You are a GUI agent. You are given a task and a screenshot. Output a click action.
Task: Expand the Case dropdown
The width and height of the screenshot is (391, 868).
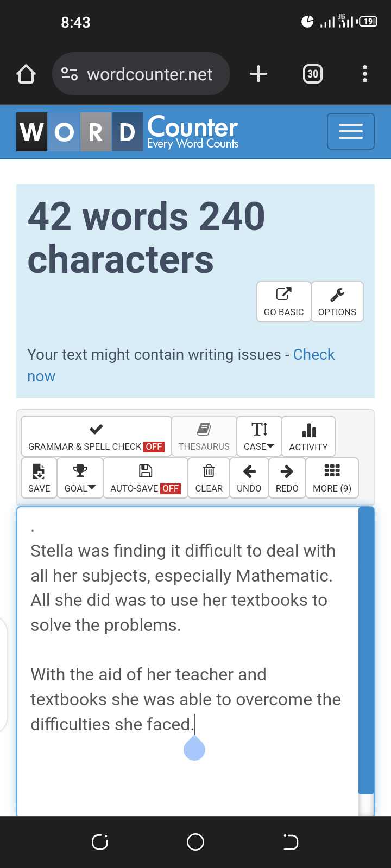point(260,436)
